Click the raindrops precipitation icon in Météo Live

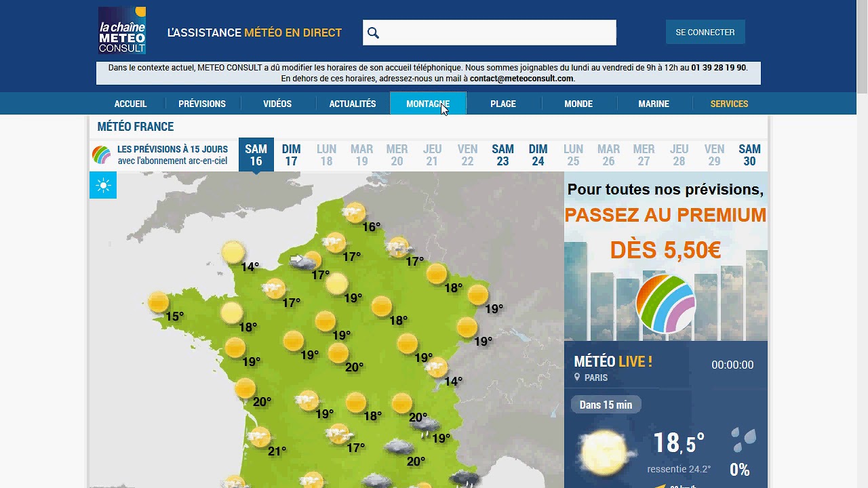point(744,439)
